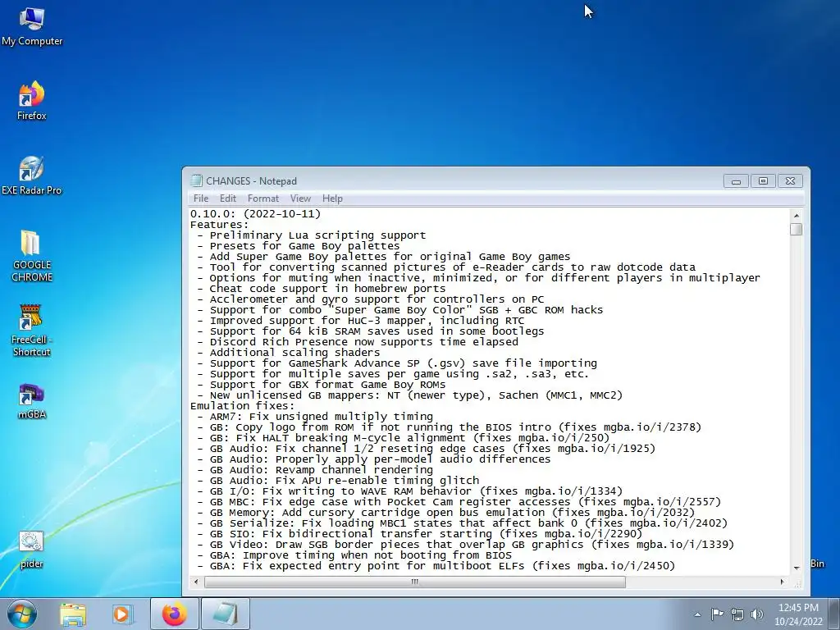The height and width of the screenshot is (630, 840).
Task: Open My Computer desktop icon
Action: tap(32, 27)
